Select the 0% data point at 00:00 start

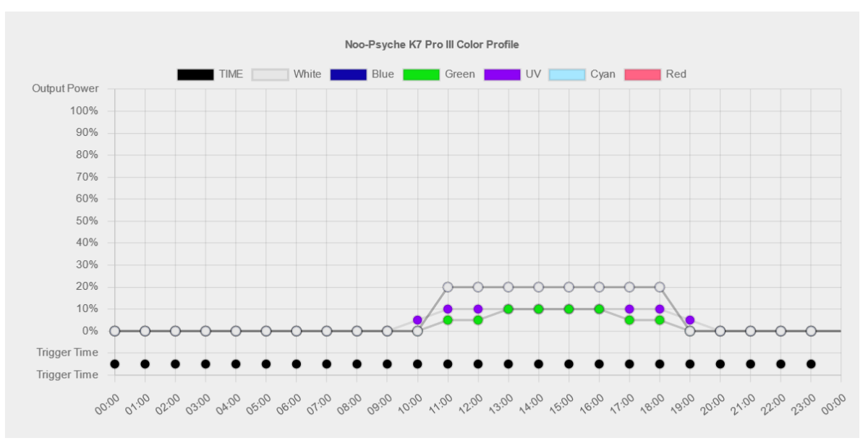[114, 331]
